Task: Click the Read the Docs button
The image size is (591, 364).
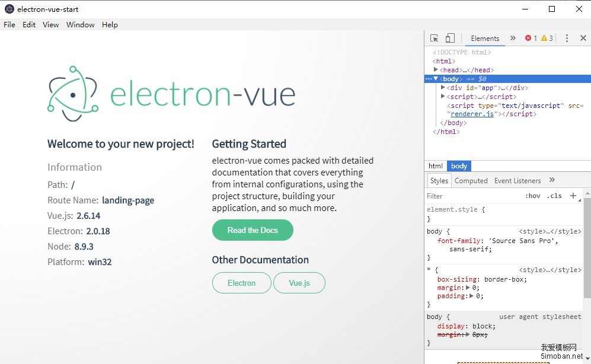Action: pyautogui.click(x=253, y=230)
